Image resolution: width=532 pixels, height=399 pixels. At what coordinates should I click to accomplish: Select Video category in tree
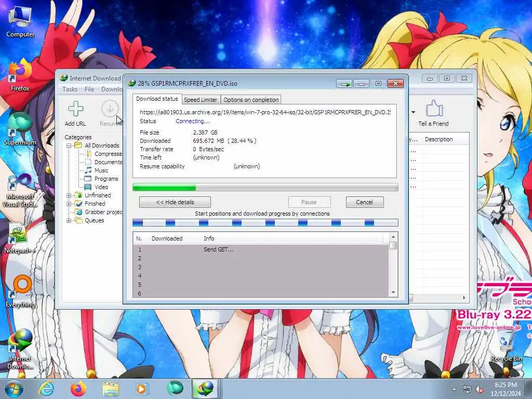click(96, 187)
